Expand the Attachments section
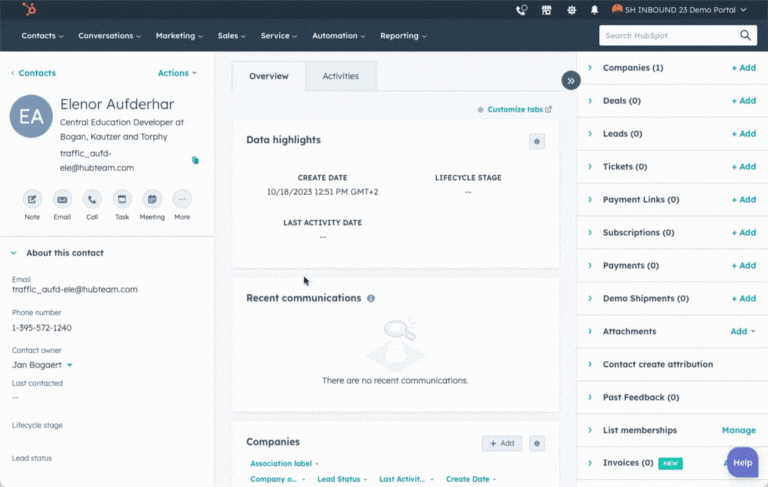 click(590, 331)
